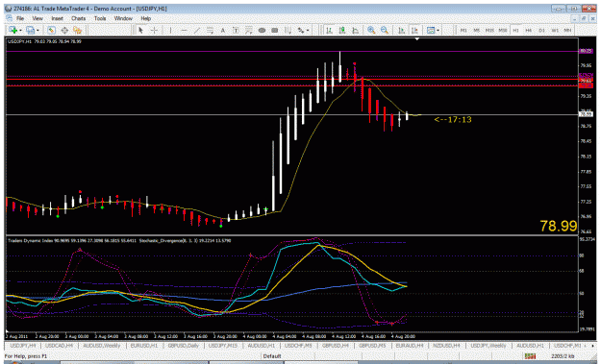Toggle the Market Watch window icon

point(51,30)
